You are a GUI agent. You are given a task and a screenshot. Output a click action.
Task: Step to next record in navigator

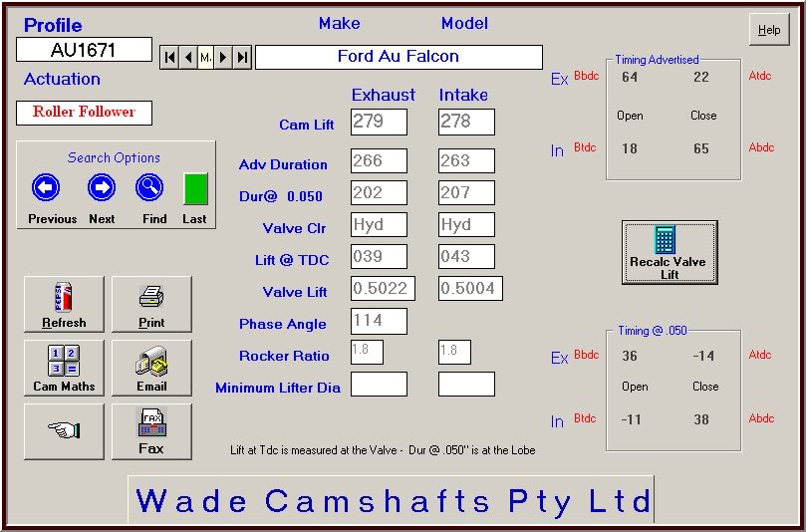(x=224, y=57)
